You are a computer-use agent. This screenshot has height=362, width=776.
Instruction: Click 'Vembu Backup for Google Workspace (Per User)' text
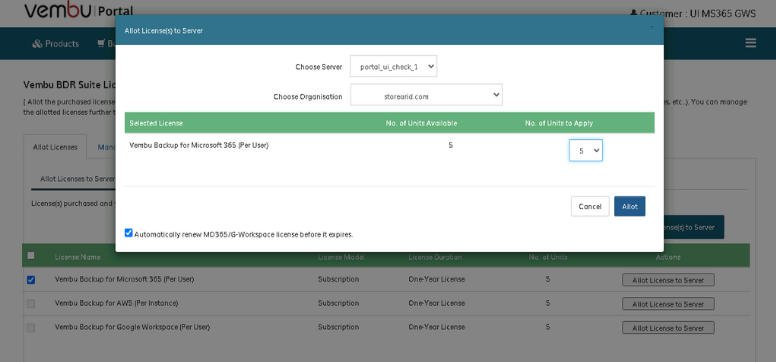[132, 327]
